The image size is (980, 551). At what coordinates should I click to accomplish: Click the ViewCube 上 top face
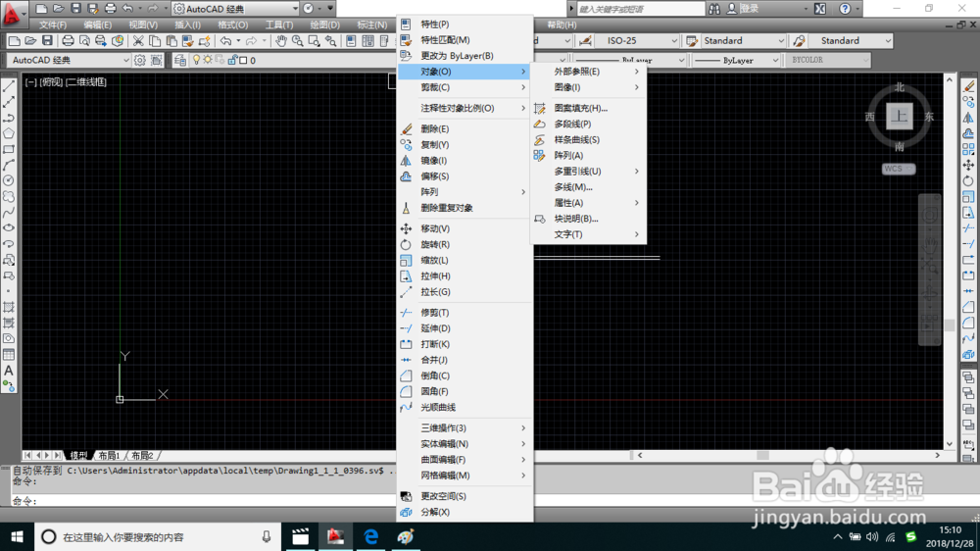tap(899, 117)
